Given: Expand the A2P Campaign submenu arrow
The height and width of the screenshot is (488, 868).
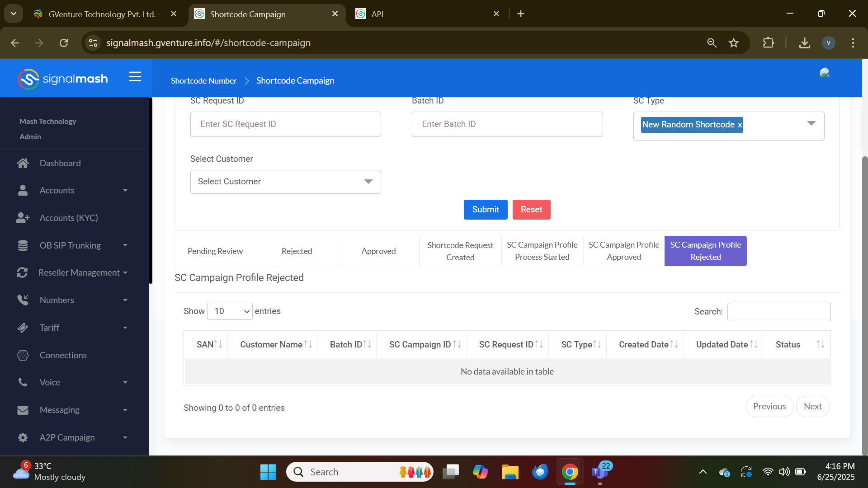Looking at the screenshot, I should pyautogui.click(x=125, y=438).
